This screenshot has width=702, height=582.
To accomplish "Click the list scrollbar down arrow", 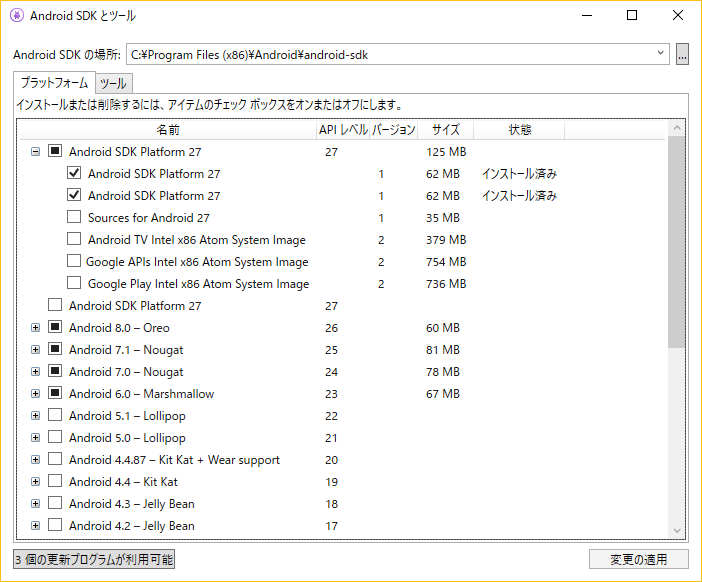I will click(x=676, y=531).
